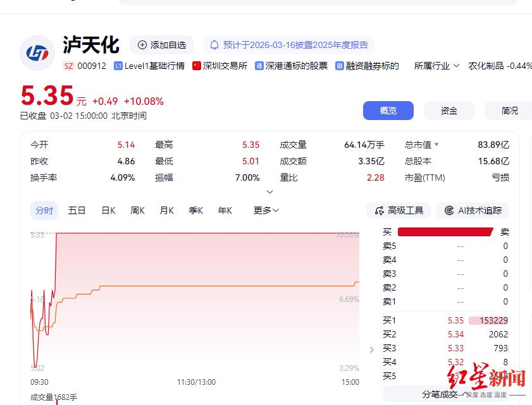This screenshot has width=532, height=405.
Task: Select the 季K chart tab
Action: pyautogui.click(x=195, y=210)
